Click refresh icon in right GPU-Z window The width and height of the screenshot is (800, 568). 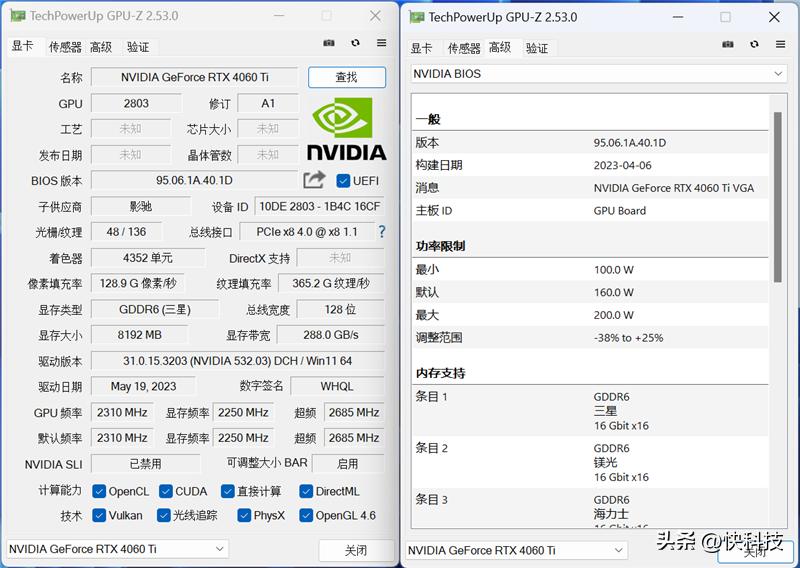pos(754,44)
